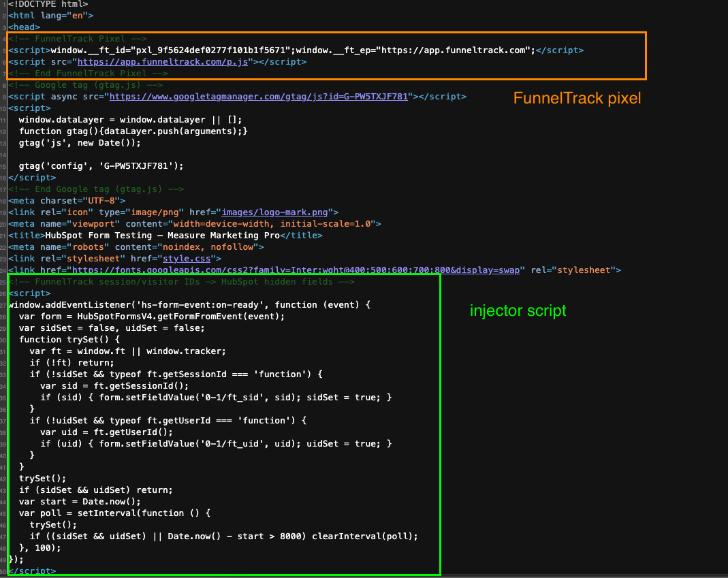Select the "End Google tag (gtag.js)" comment

coord(96,189)
